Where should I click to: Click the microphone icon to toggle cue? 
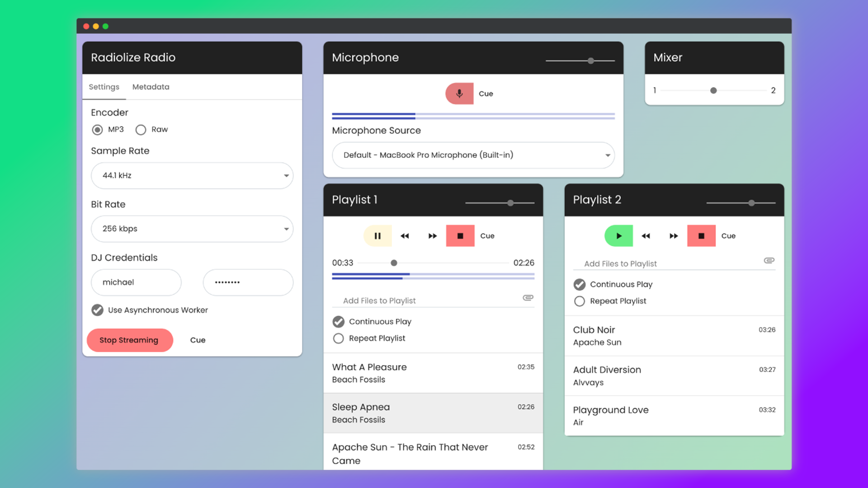coord(460,94)
